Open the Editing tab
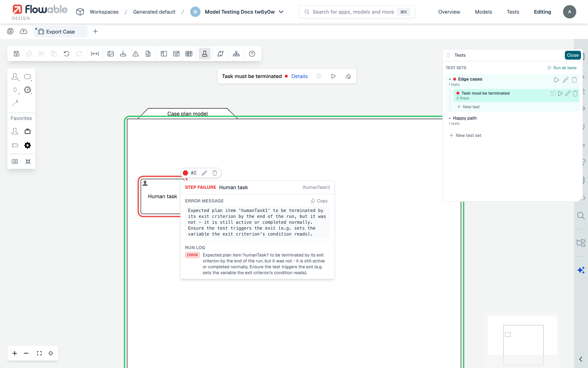 tap(542, 12)
